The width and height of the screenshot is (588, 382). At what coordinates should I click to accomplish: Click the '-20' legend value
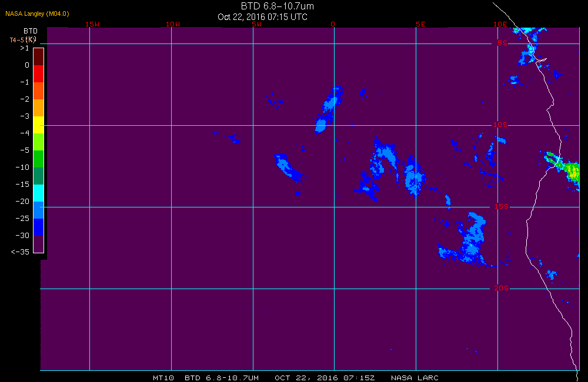click(22, 202)
